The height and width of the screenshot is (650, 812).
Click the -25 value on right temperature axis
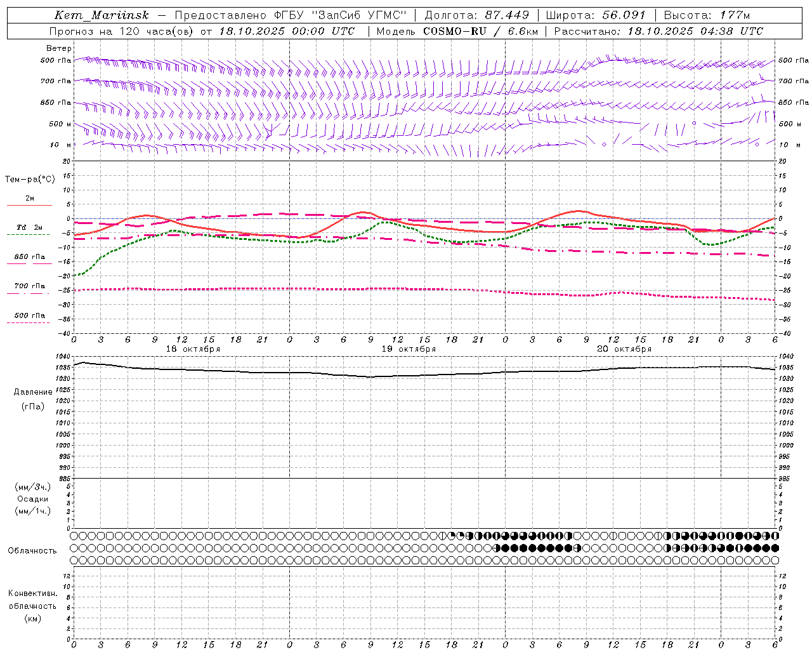click(x=785, y=291)
